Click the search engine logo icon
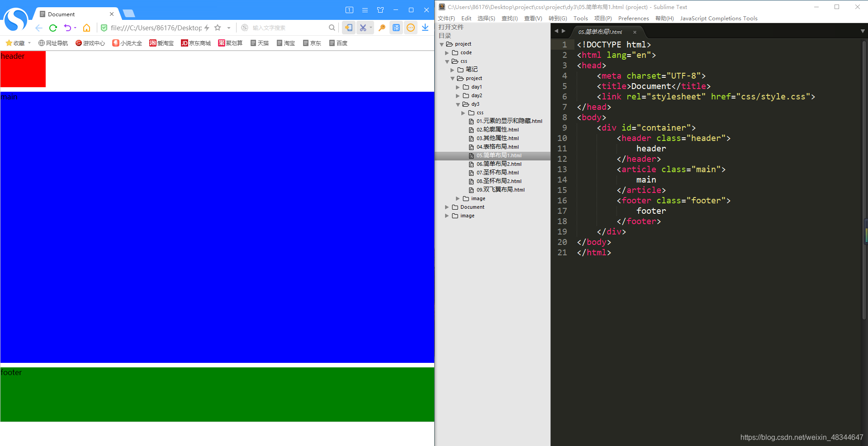 point(245,28)
